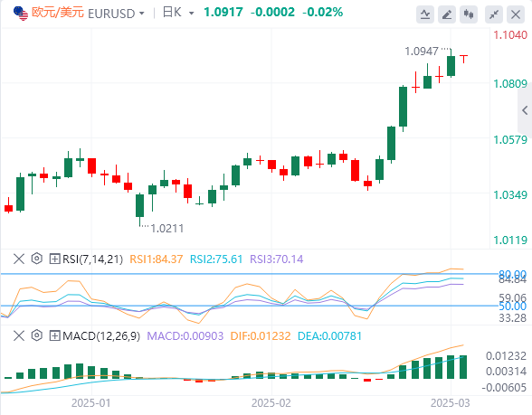This screenshot has height=415, width=532.
Task: Click the shrink fullscreen arrows icon
Action: pyautogui.click(x=494, y=14)
